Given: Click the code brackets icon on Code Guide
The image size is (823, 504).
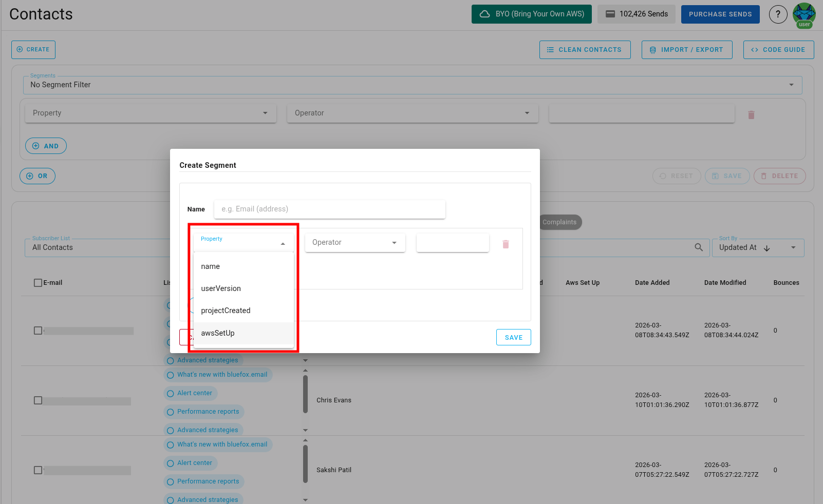Looking at the screenshot, I should click(x=755, y=49).
